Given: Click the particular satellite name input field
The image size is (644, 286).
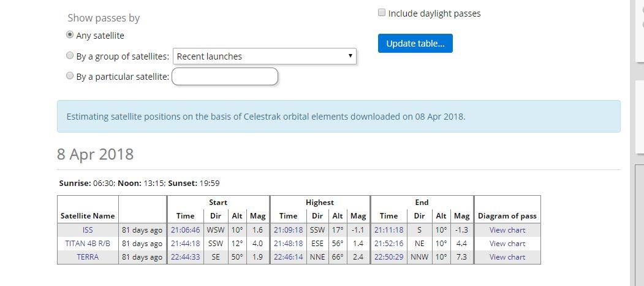Looking at the screenshot, I should click(225, 77).
